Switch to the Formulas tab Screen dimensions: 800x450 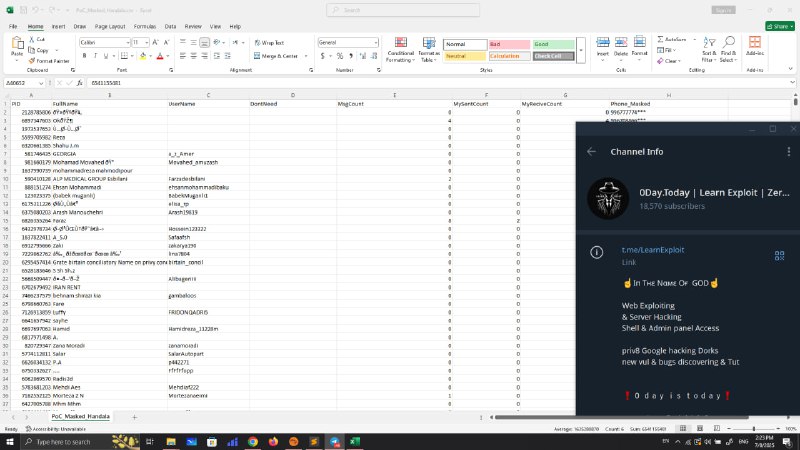145,27
